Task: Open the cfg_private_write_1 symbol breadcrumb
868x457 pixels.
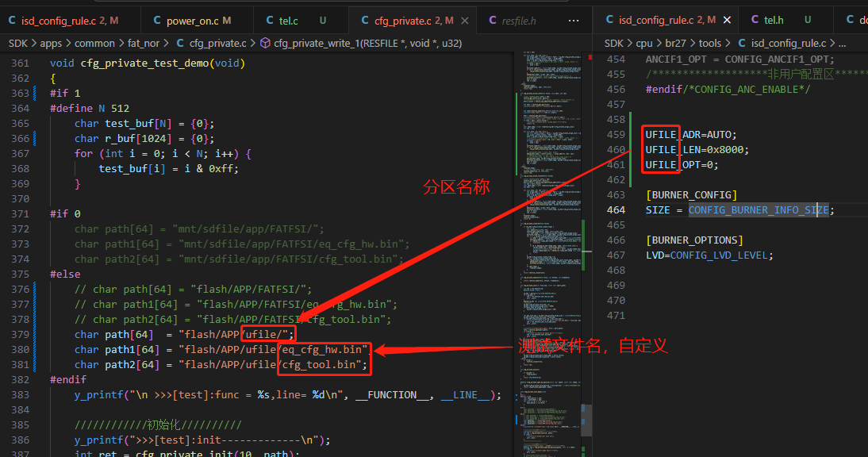Action: [361, 43]
